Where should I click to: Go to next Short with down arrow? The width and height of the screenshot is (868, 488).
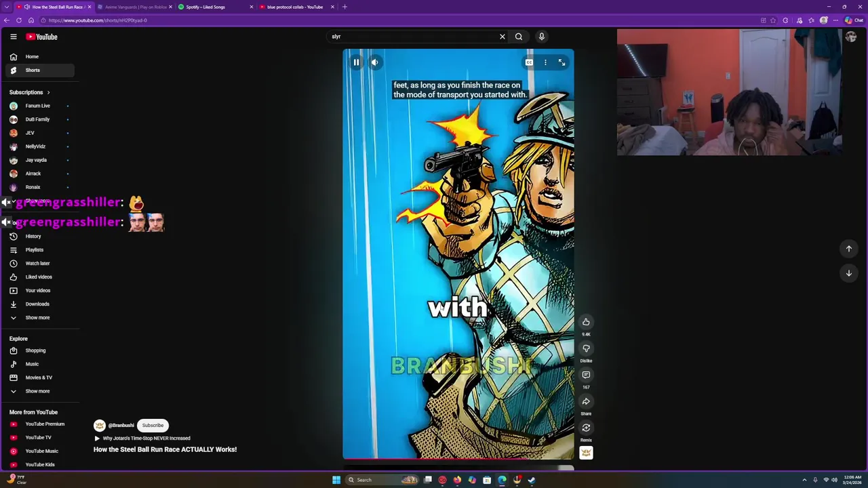point(849,273)
